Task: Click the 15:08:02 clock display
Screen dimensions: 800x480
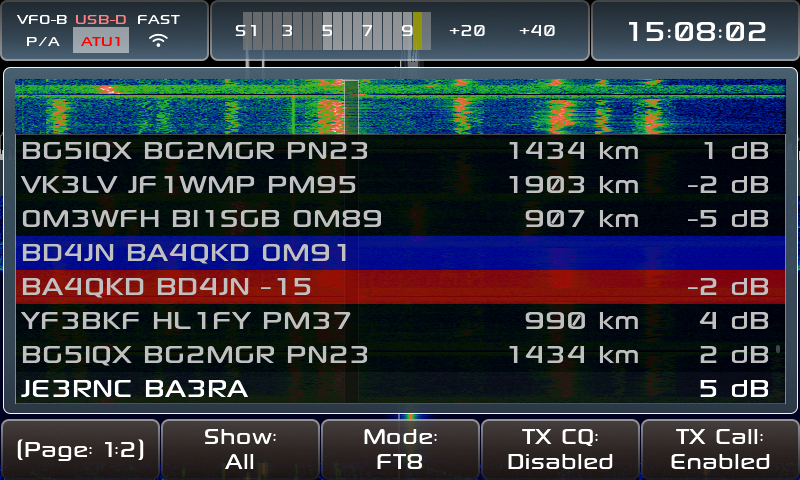Action: (695, 31)
